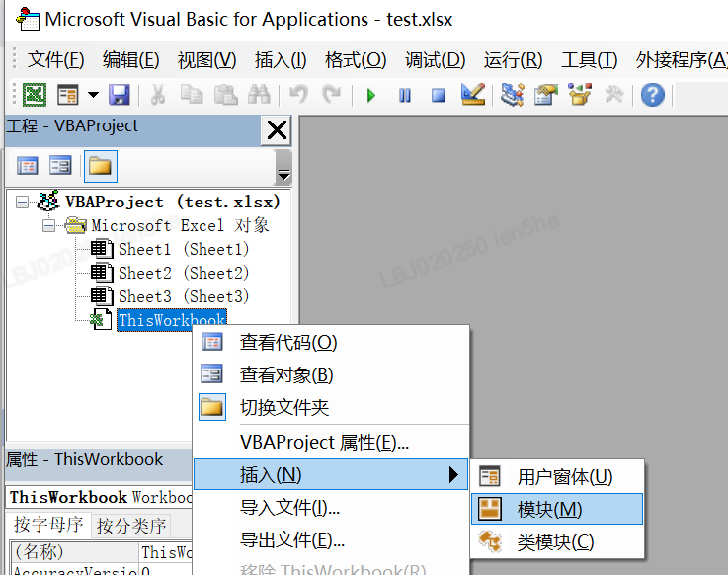Click the Copy icon in toolbar

192,95
